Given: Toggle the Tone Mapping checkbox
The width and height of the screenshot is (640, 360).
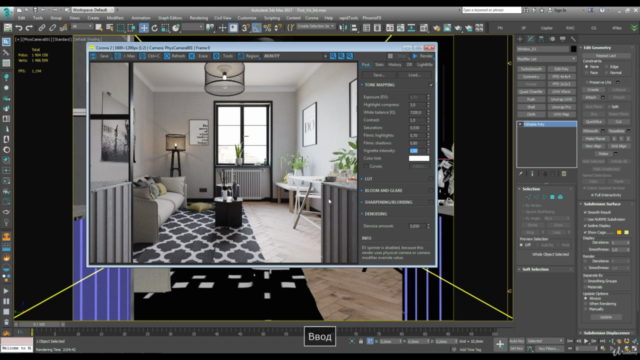Looking at the screenshot, I should [x=431, y=85].
